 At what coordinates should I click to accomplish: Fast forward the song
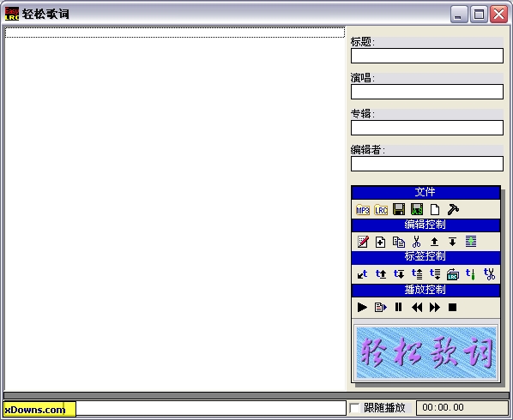point(435,307)
